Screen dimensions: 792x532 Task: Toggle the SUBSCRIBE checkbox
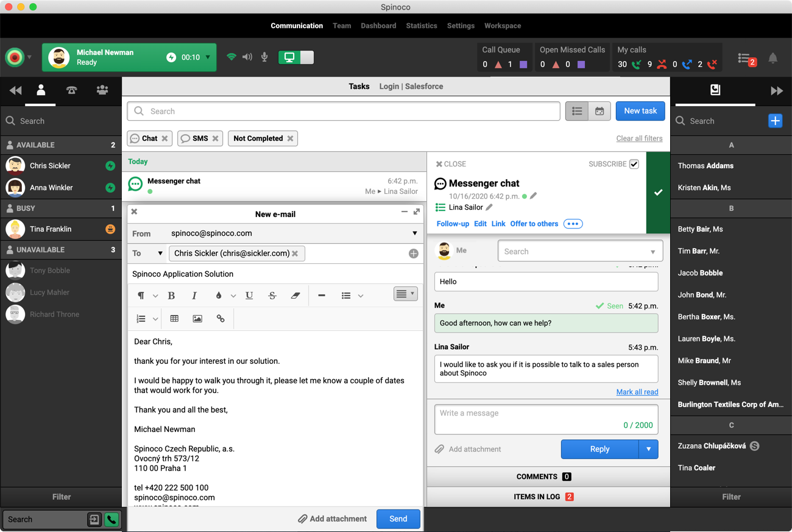[x=634, y=164]
